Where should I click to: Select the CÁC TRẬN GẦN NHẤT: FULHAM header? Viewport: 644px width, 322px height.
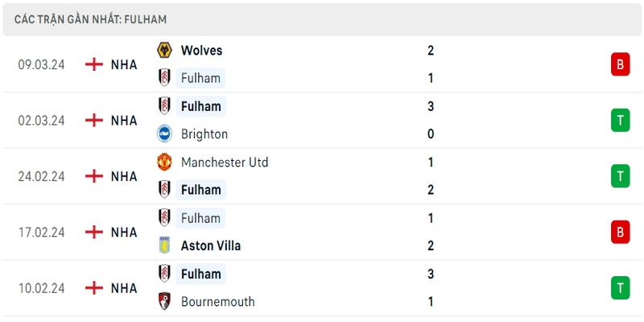(91, 19)
